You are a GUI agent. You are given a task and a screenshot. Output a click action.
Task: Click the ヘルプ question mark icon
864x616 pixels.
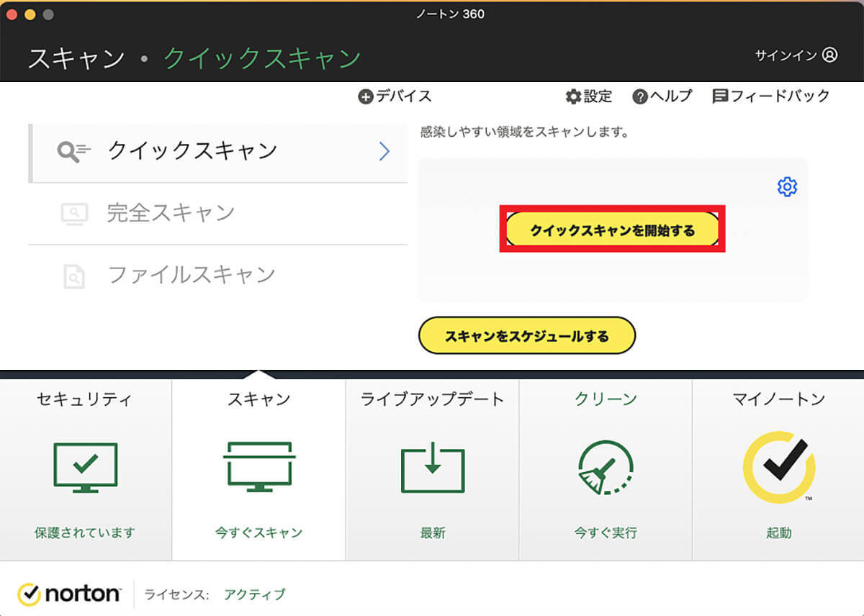[639, 96]
